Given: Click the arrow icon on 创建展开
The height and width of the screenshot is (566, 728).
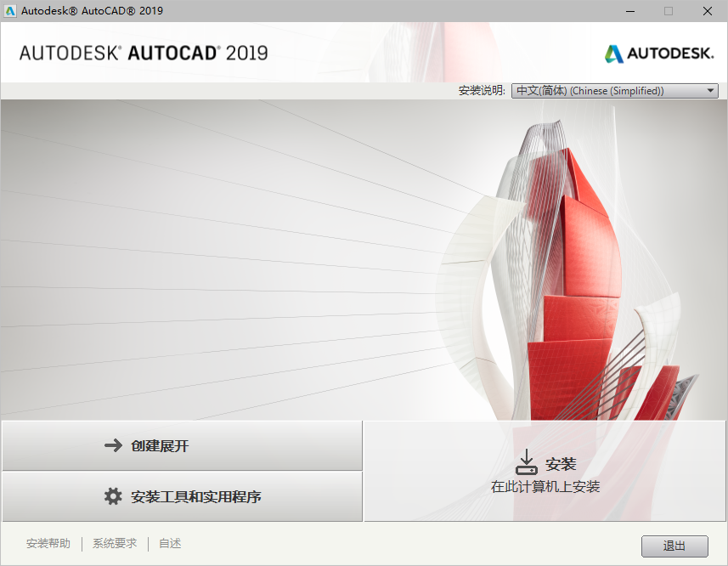Looking at the screenshot, I should pyautogui.click(x=111, y=445).
